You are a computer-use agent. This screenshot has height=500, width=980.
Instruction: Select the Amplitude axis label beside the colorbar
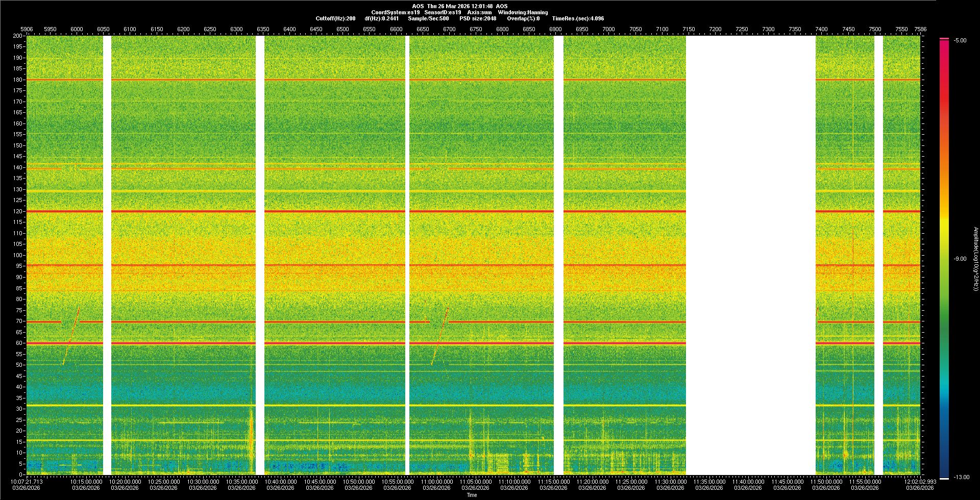pyautogui.click(x=975, y=259)
